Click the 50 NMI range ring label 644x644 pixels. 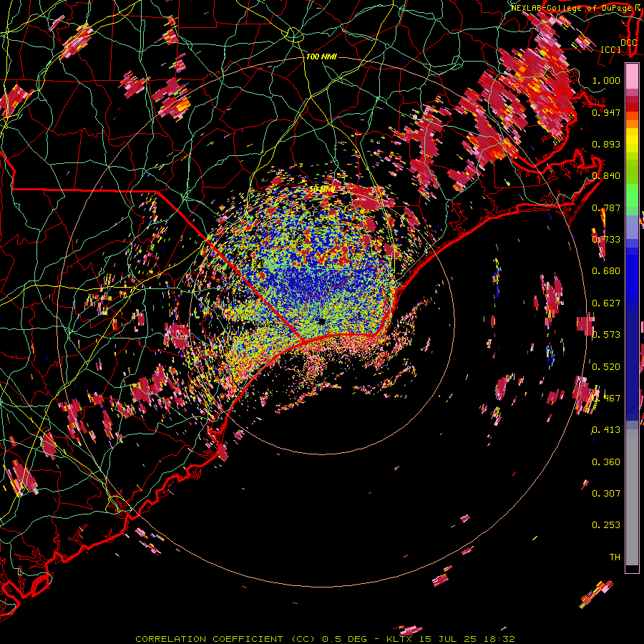[322, 189]
